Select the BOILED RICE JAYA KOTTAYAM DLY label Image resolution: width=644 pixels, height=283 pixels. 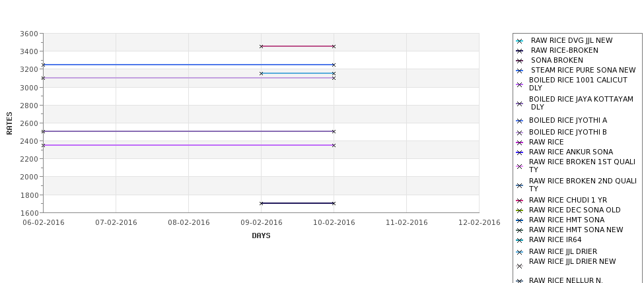[581, 103]
